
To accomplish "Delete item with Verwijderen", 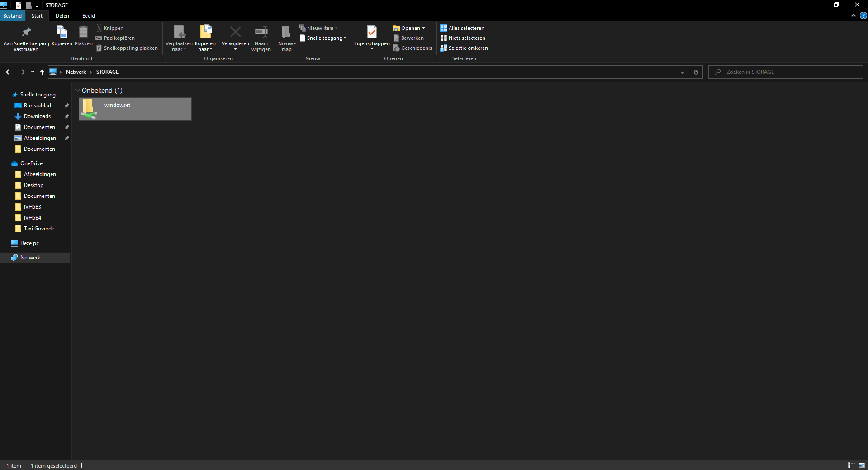I will coord(235,38).
